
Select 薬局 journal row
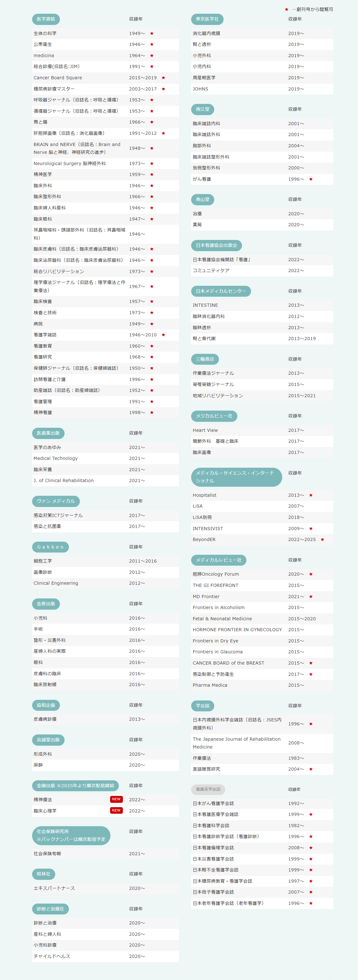262,225
